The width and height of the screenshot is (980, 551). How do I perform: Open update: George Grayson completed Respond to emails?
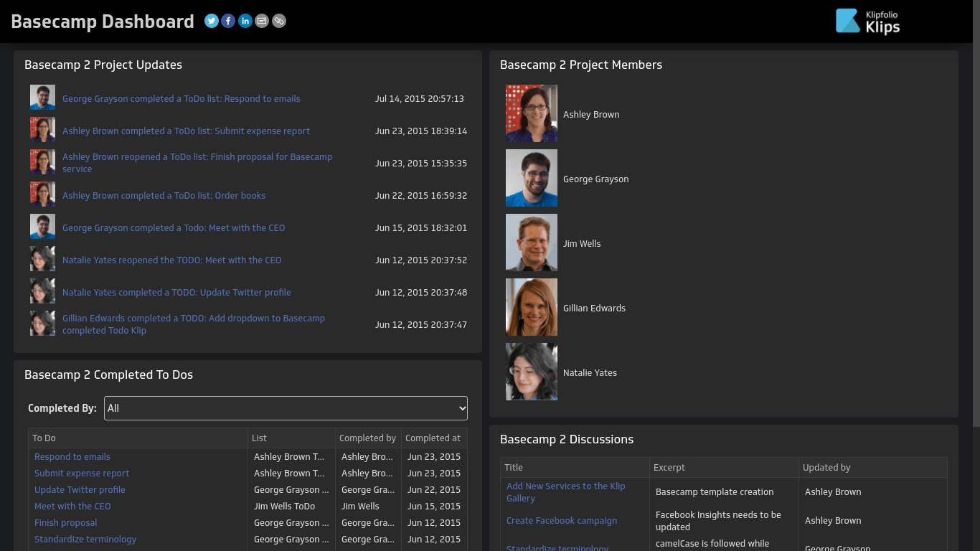(x=182, y=99)
